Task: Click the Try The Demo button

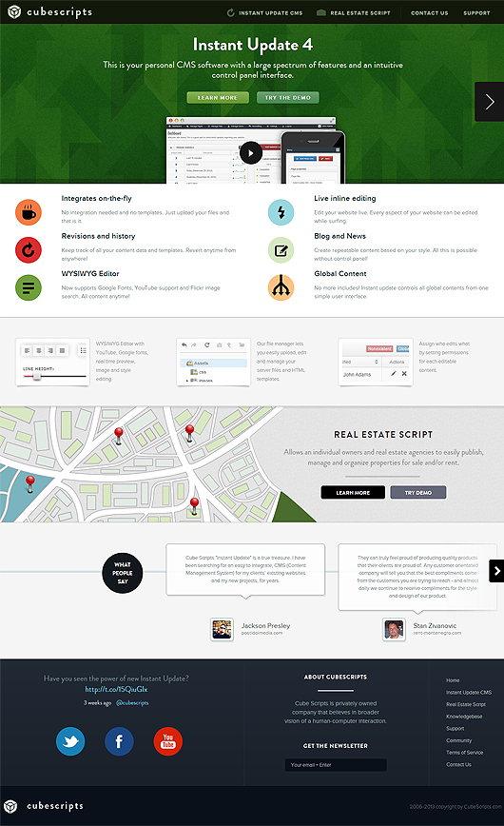Action: 287,97
